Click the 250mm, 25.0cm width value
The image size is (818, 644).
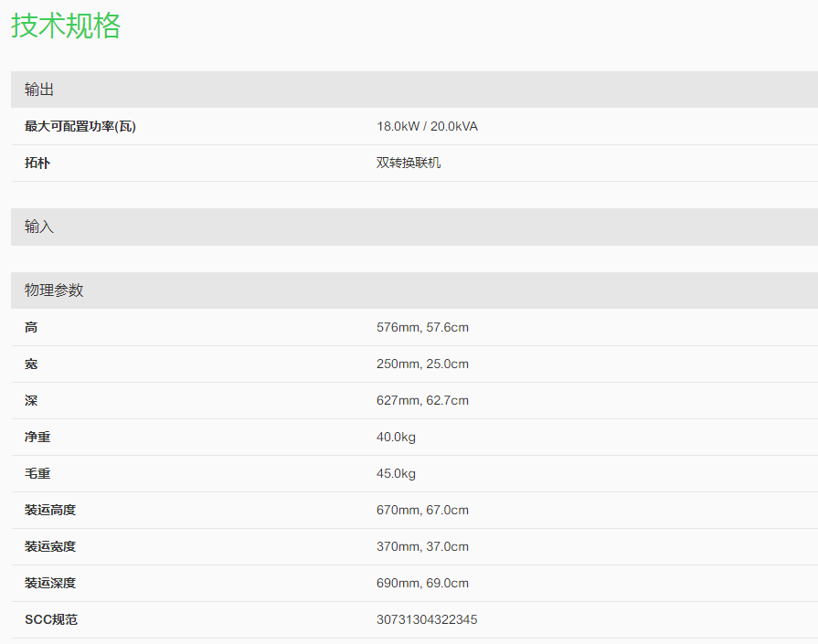click(422, 364)
